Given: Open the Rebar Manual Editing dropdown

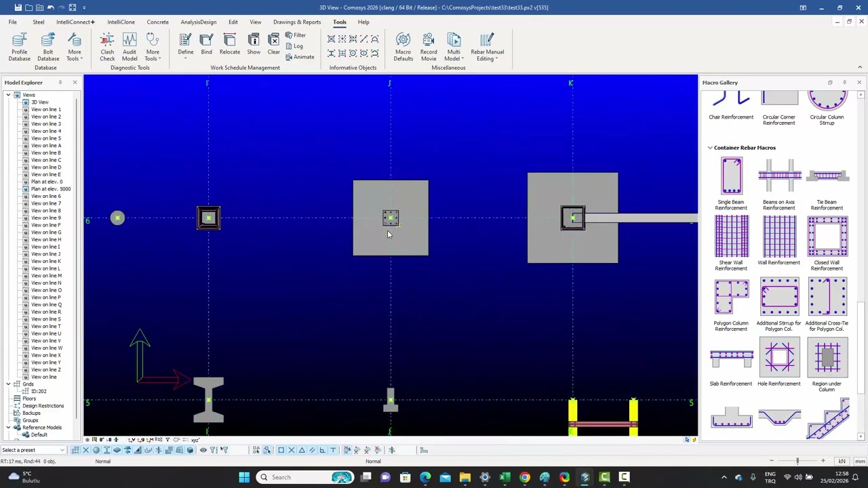Looking at the screenshot, I should pyautogui.click(x=487, y=47).
